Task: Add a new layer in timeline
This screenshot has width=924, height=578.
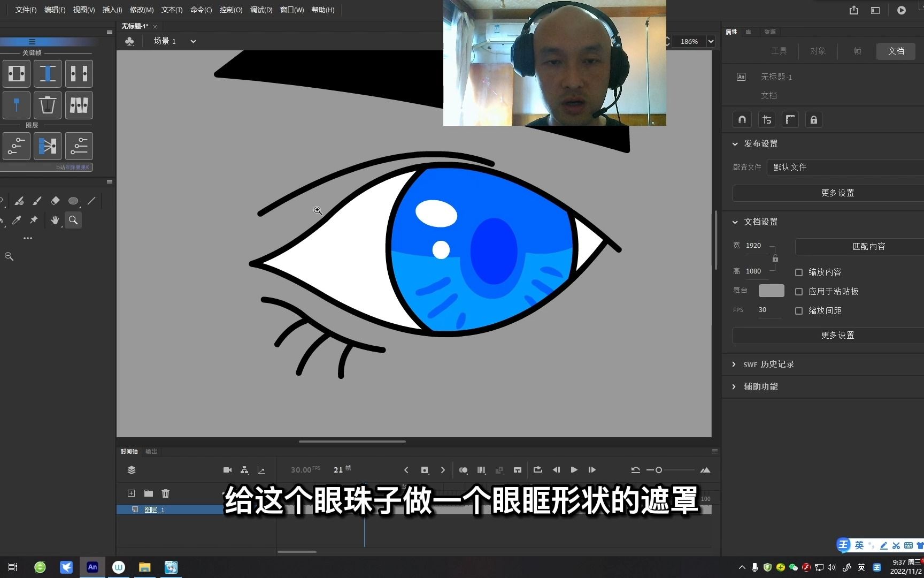Action: coord(131,493)
